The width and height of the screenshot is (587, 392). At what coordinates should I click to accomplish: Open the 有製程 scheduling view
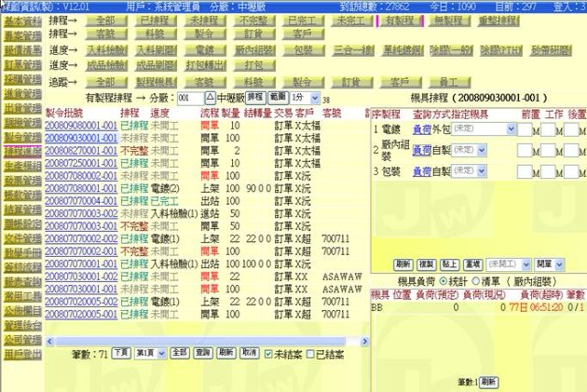(400, 19)
